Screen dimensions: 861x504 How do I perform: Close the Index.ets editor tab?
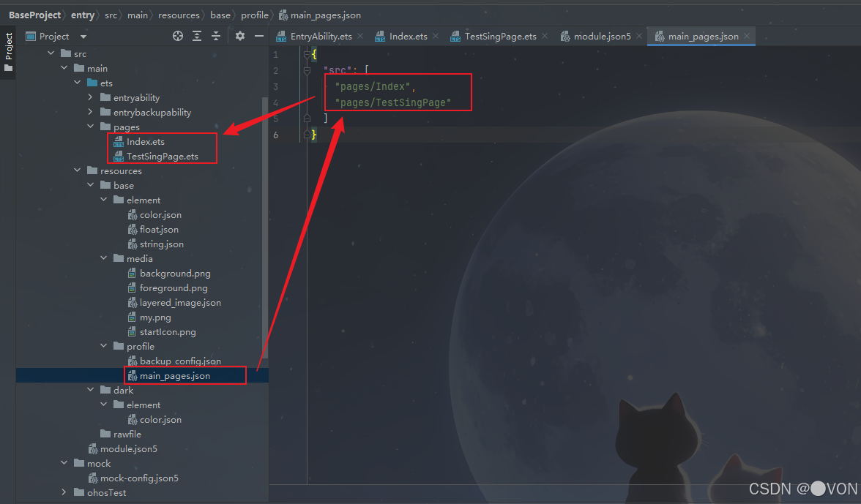click(436, 36)
